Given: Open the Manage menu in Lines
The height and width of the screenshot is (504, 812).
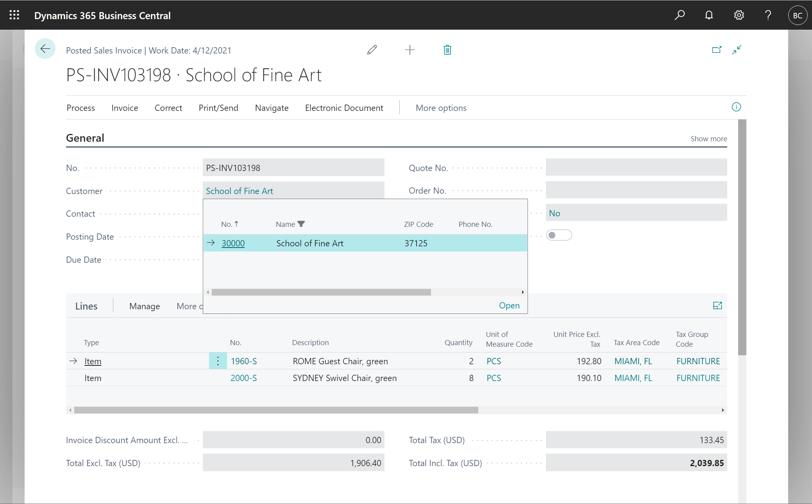Looking at the screenshot, I should tap(145, 306).
